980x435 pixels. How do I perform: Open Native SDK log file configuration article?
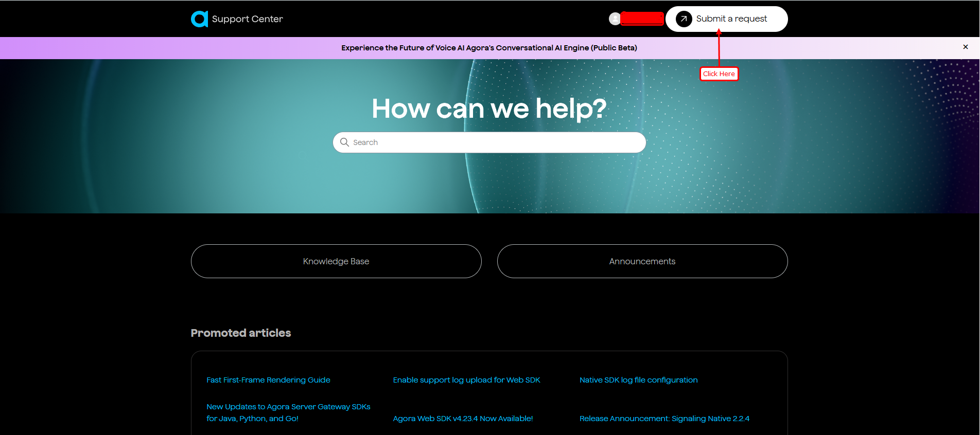638,380
